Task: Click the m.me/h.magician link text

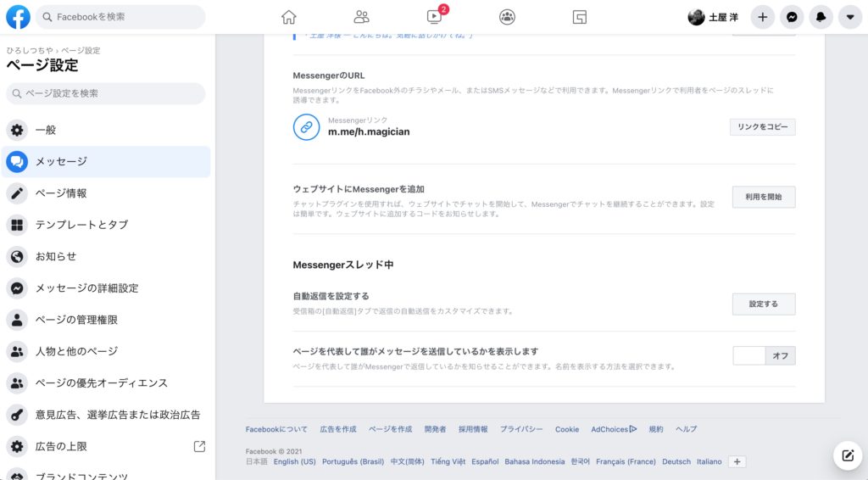Action: click(369, 131)
